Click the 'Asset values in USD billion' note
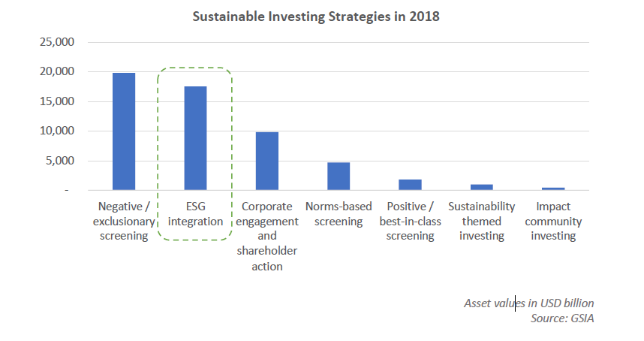 coord(528,303)
